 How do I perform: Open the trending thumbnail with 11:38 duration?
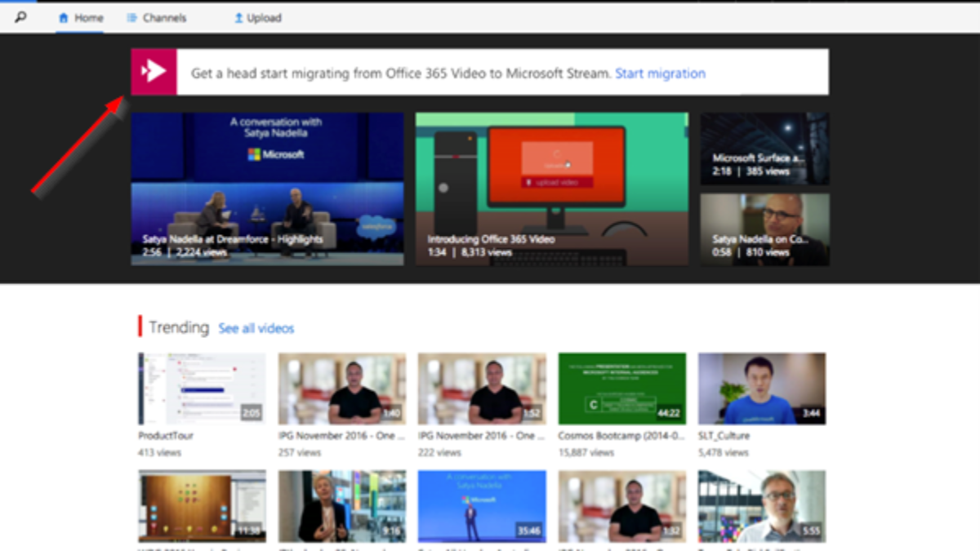202,506
